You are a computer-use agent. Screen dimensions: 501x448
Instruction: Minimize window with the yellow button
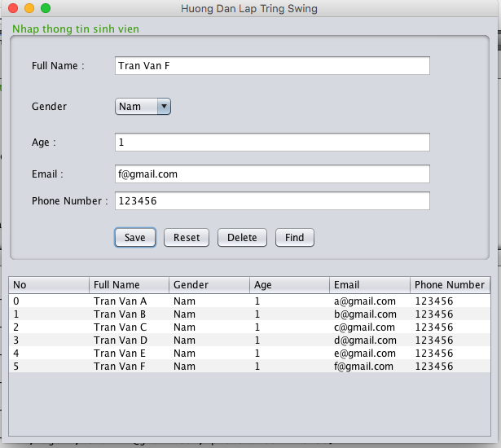click(x=29, y=8)
